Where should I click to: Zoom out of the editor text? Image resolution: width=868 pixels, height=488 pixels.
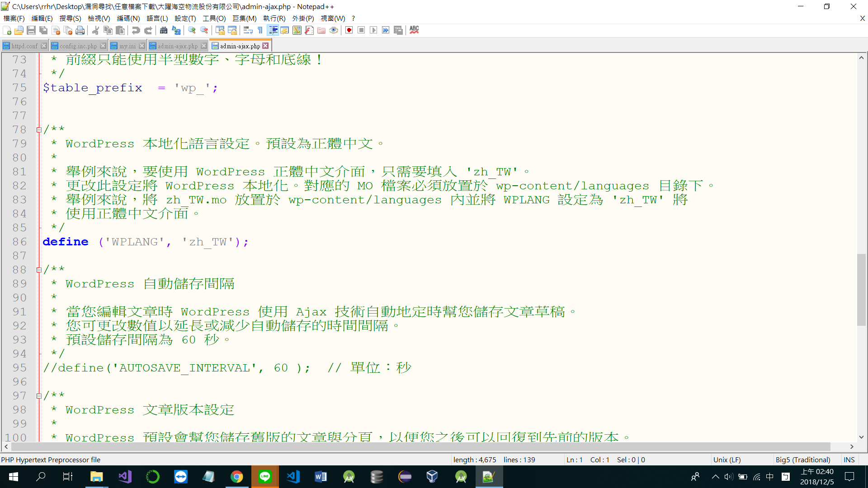pos(204,30)
